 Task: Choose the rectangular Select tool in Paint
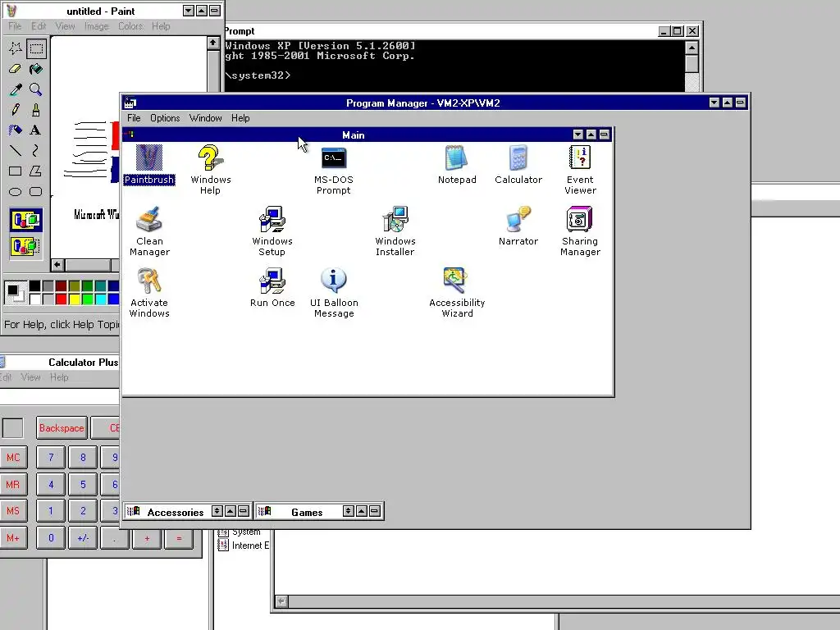(x=36, y=48)
